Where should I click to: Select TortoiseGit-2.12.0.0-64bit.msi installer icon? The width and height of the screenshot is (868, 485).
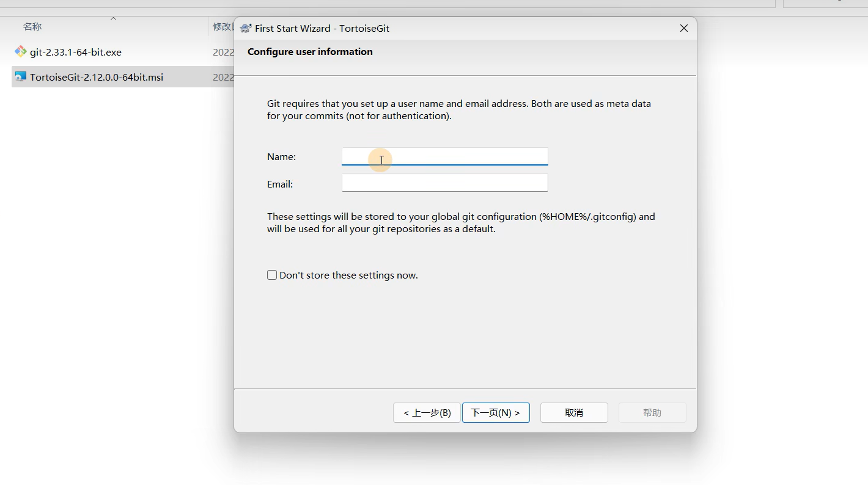tap(21, 77)
